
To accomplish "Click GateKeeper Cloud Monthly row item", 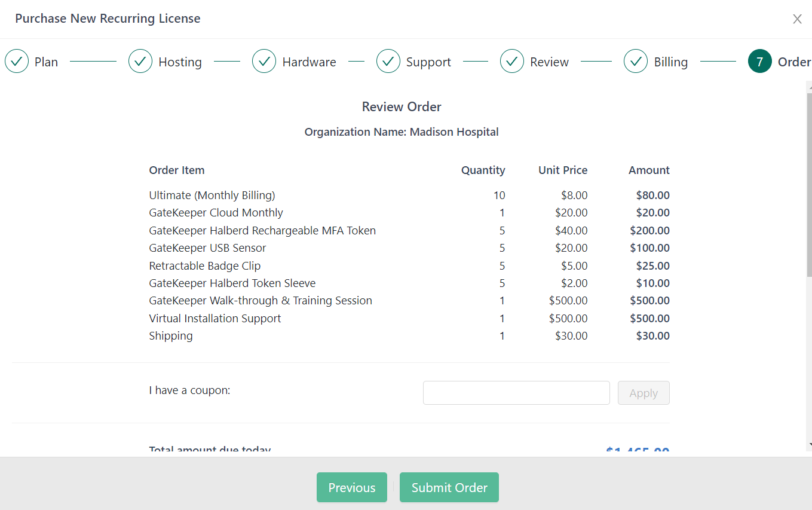I will (x=216, y=213).
